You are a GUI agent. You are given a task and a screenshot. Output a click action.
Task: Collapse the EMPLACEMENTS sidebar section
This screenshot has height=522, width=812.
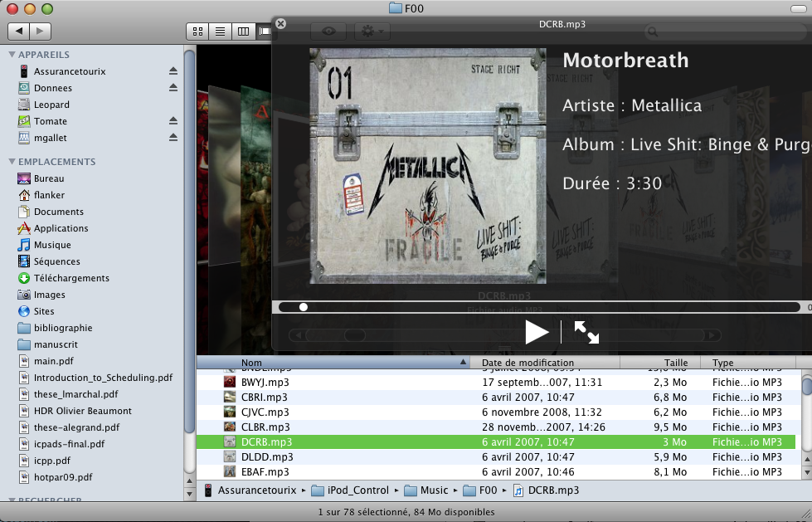[x=12, y=162]
